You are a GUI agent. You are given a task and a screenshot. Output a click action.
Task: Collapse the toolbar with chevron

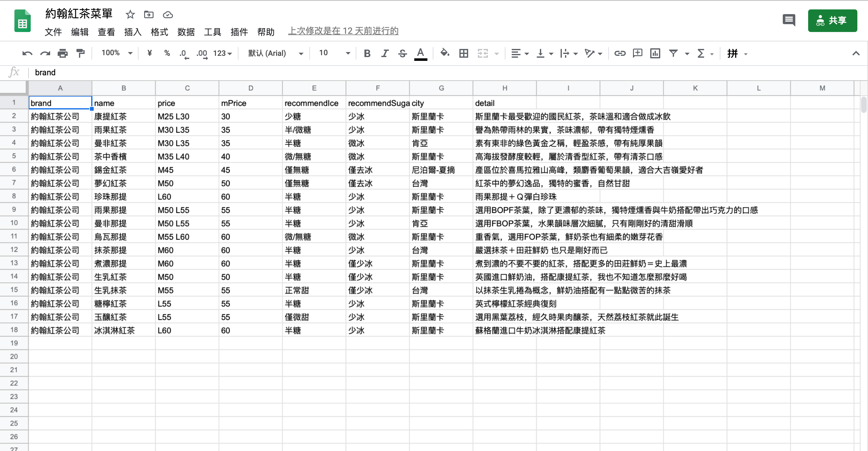click(855, 53)
